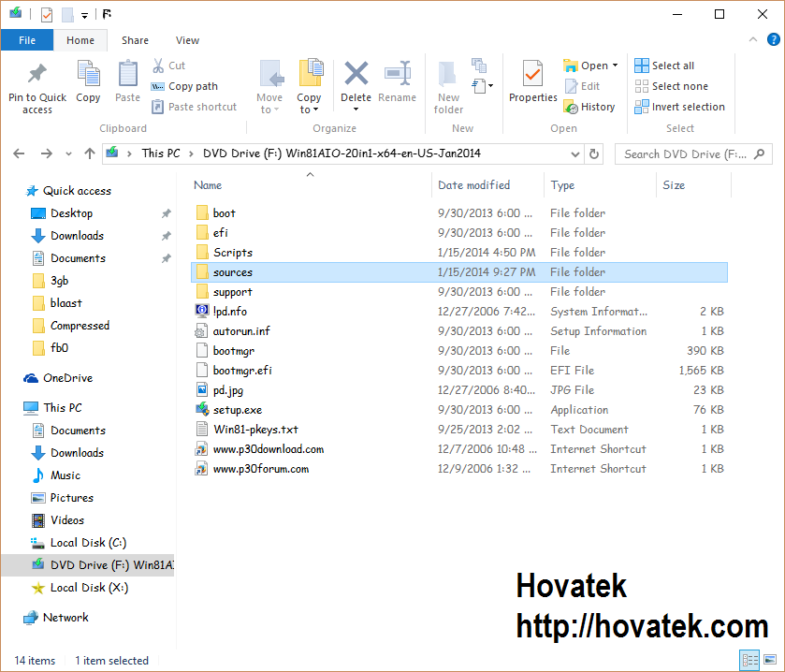Select Win81-pkeys.txt file
The image size is (785, 672).
pos(459,430)
